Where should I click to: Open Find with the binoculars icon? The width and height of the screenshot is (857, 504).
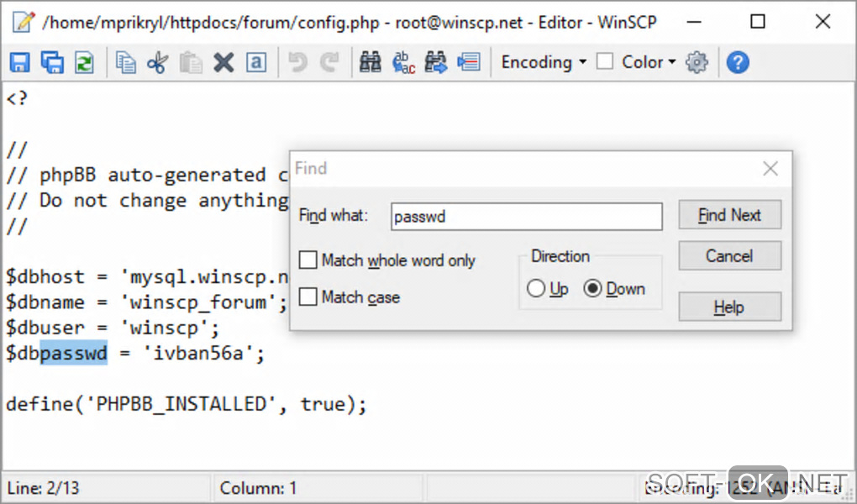(370, 62)
